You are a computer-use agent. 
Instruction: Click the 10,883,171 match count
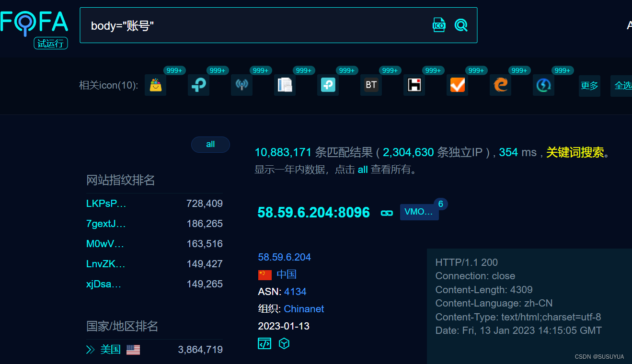(283, 152)
